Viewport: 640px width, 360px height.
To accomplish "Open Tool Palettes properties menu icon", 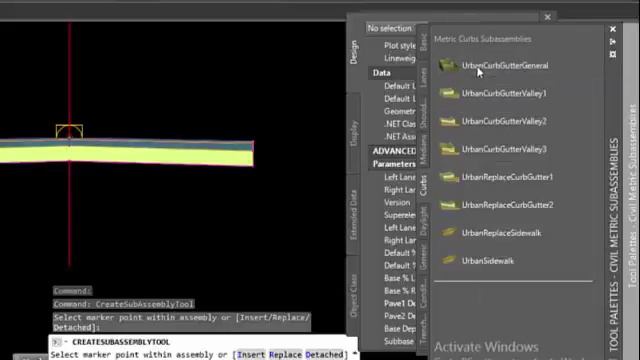I will click(613, 54).
